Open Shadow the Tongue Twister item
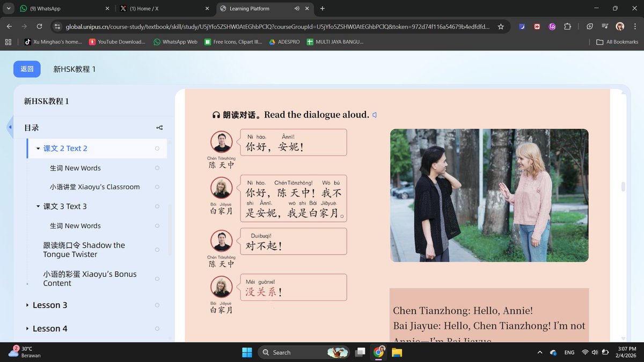The width and height of the screenshot is (644, 362). [84, 250]
